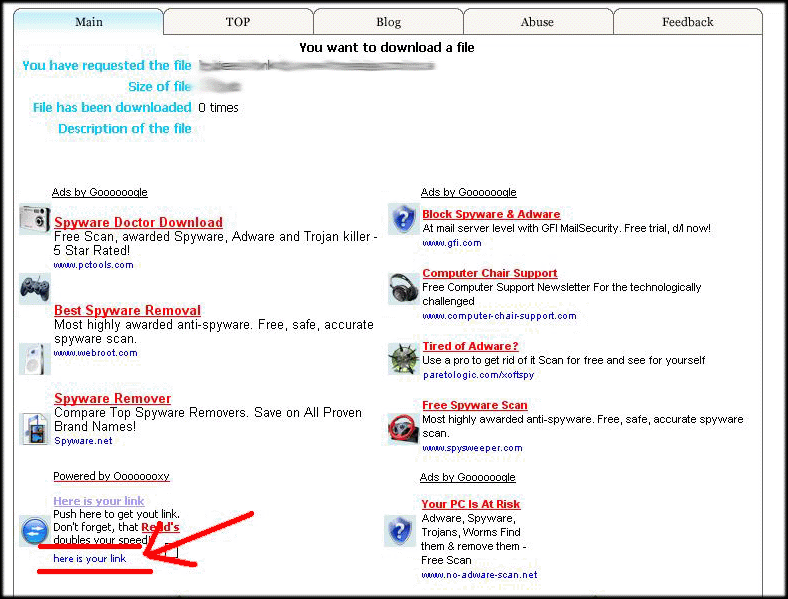Image resolution: width=788 pixels, height=599 pixels.
Task: Click the steering wheel icon beside Free Spyware Scan
Action: [x=404, y=429]
